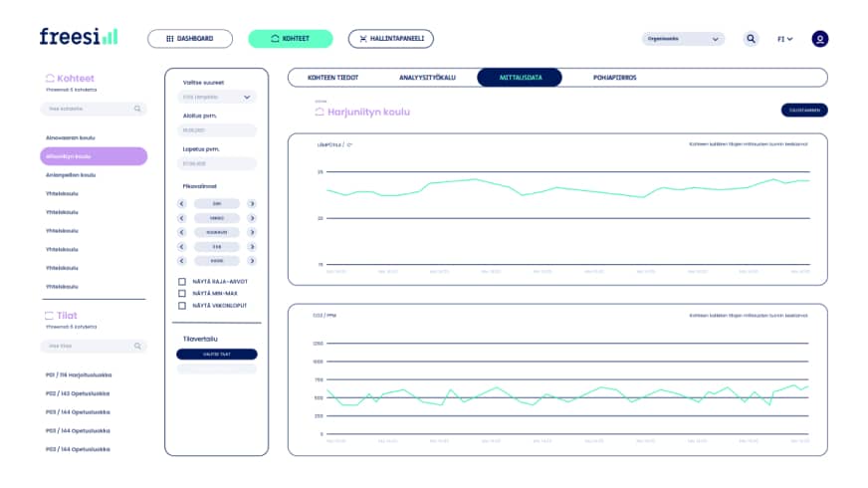
Task: Select highlighted Harjuniityn koulu list item
Action: [x=94, y=156]
